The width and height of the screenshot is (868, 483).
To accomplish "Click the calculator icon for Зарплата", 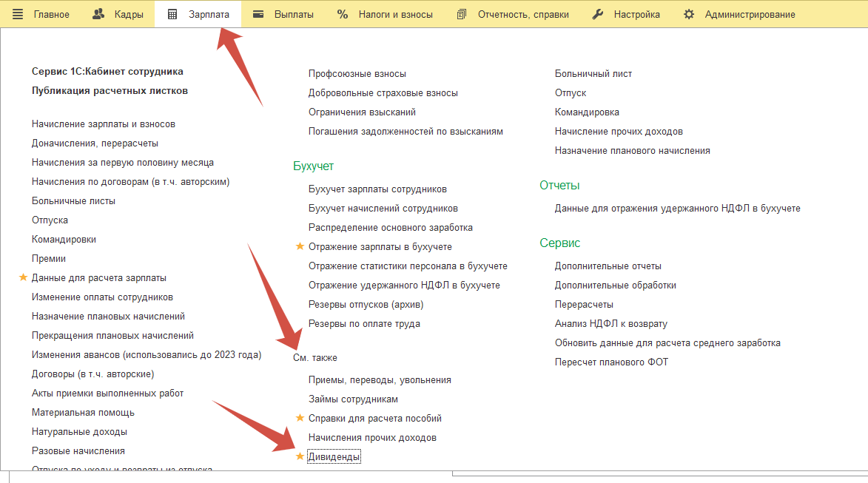I will (x=172, y=14).
